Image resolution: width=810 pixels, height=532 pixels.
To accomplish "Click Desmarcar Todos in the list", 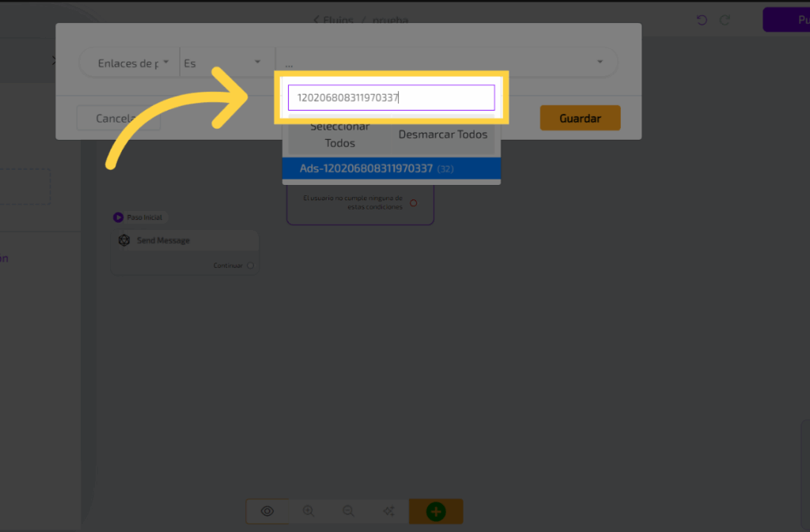I will [443, 134].
